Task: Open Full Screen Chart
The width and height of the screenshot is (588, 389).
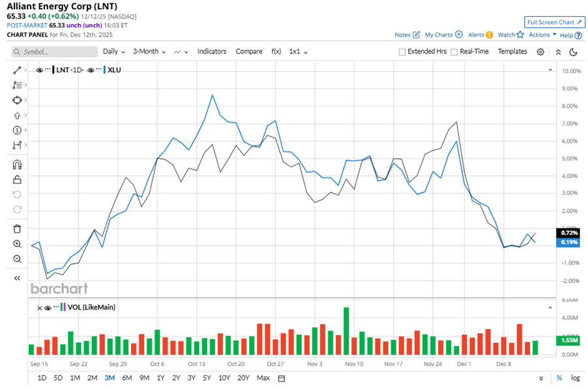Action: pyautogui.click(x=554, y=23)
